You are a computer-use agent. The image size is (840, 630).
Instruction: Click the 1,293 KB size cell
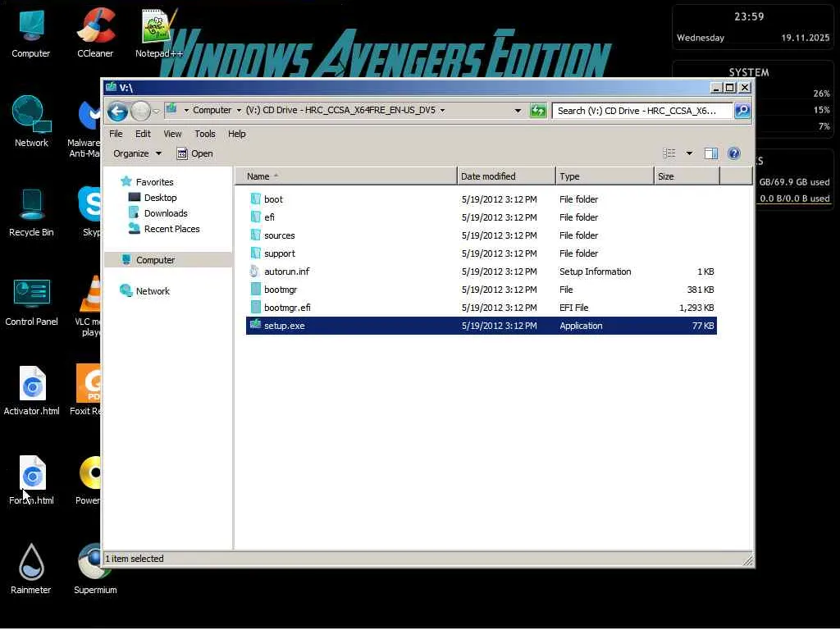[x=696, y=308]
